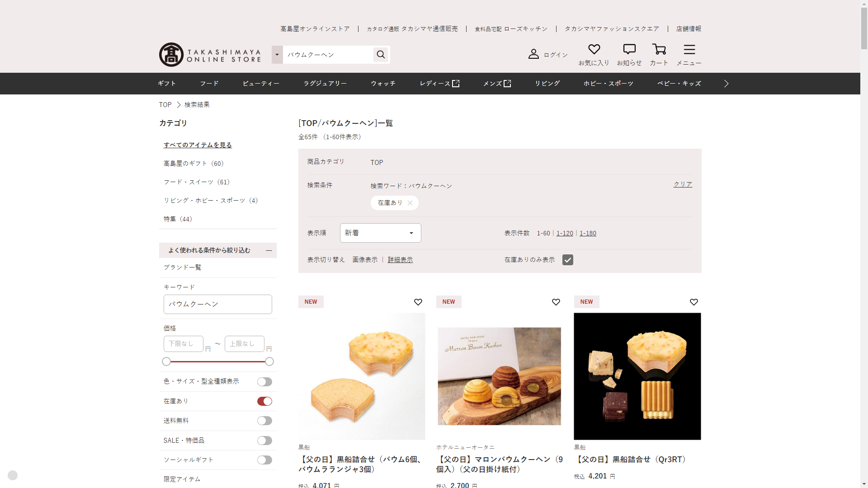Open search category dropdown arrow
Viewport: 868px width, 488px height.
[x=277, y=55]
